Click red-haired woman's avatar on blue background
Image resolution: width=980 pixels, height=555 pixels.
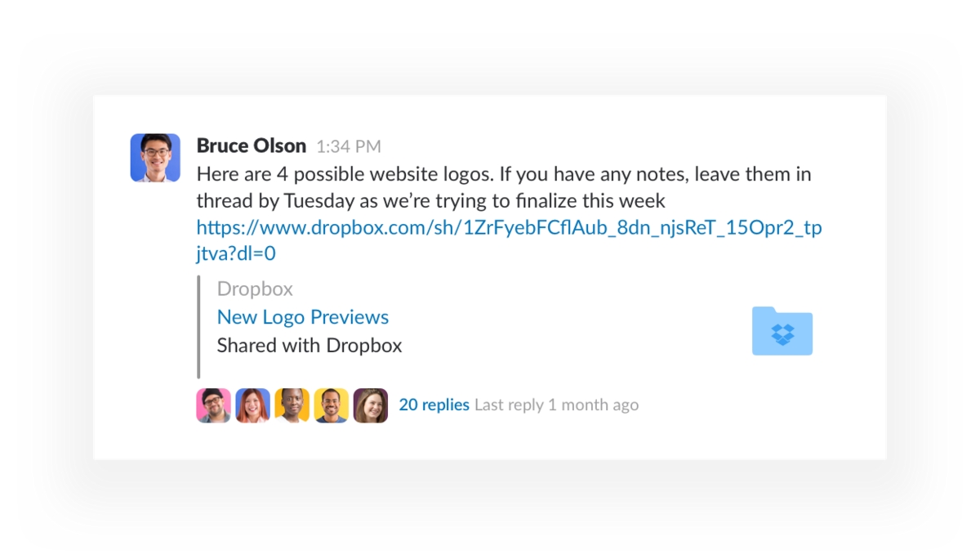pos(253,405)
